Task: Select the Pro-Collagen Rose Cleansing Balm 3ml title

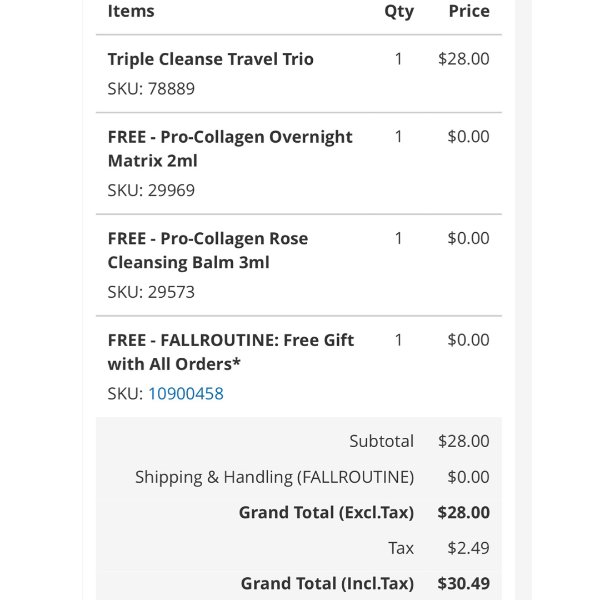Action: coord(208,251)
